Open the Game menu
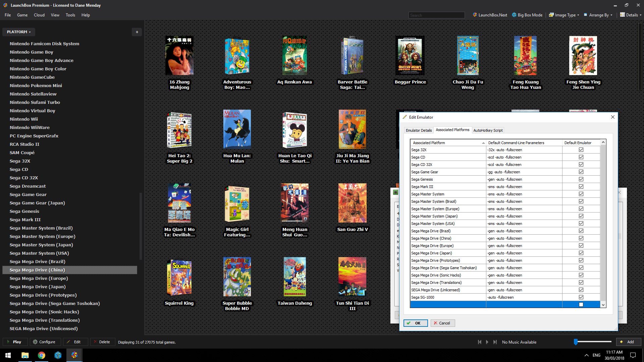Viewport: 644px width, 362px height. (x=22, y=15)
